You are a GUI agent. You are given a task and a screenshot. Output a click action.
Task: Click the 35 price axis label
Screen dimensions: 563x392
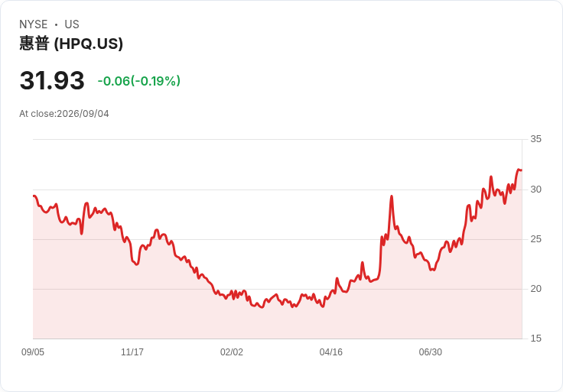tap(535, 139)
